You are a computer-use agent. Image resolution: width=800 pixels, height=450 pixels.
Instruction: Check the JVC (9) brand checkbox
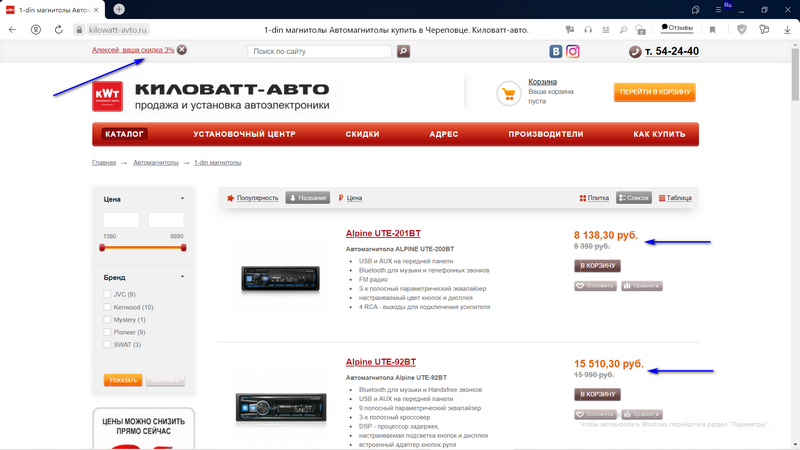coord(107,294)
